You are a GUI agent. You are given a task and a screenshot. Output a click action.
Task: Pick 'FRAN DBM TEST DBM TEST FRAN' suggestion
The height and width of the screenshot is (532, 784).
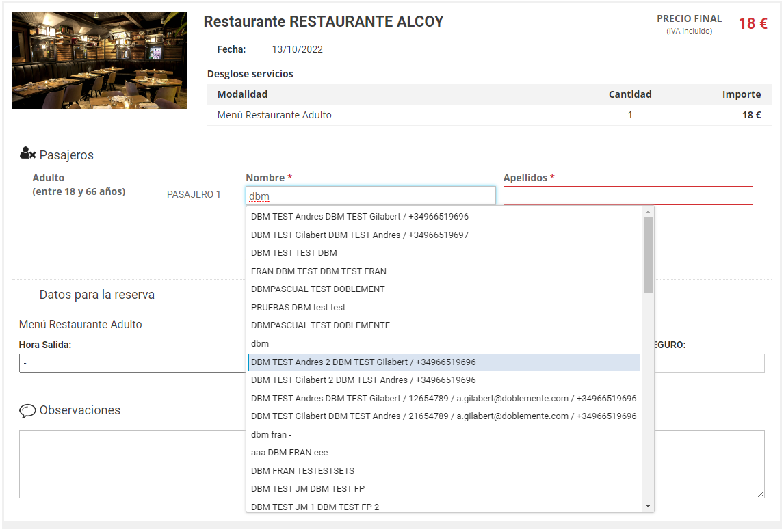(445, 271)
